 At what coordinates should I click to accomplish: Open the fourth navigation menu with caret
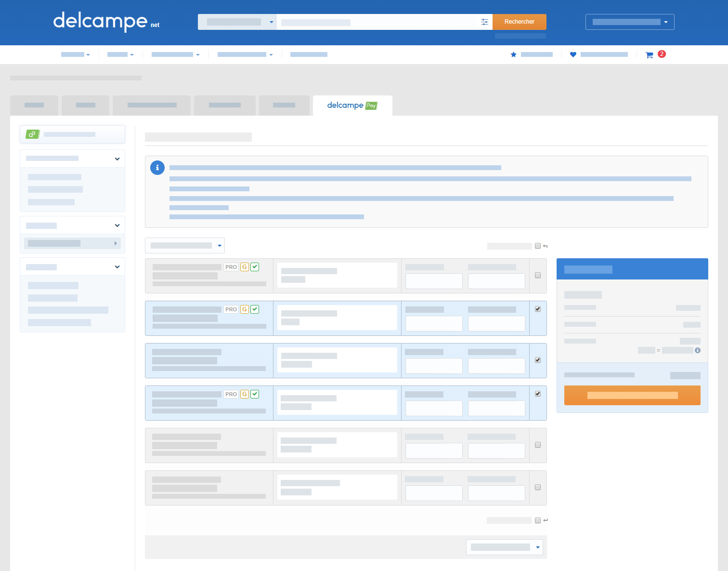click(245, 54)
